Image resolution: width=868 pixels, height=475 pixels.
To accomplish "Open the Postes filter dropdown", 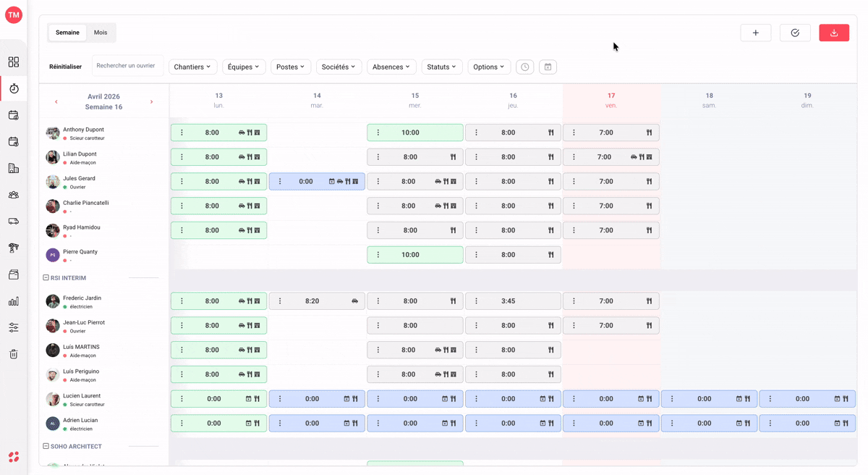I will click(291, 67).
